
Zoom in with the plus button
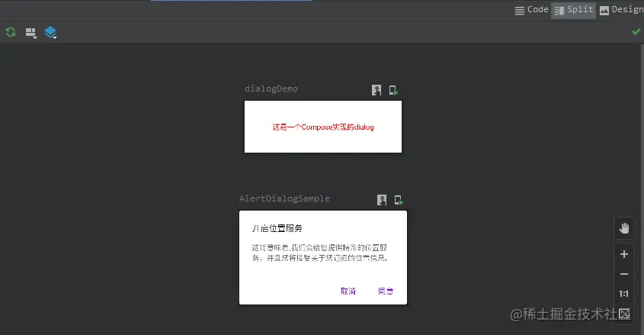tap(624, 254)
